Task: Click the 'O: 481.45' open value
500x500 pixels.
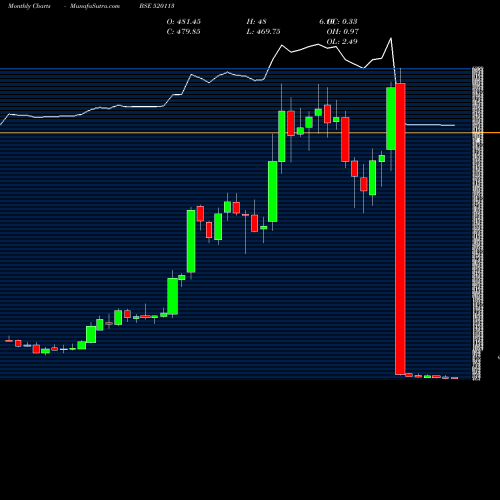Action: (184, 22)
